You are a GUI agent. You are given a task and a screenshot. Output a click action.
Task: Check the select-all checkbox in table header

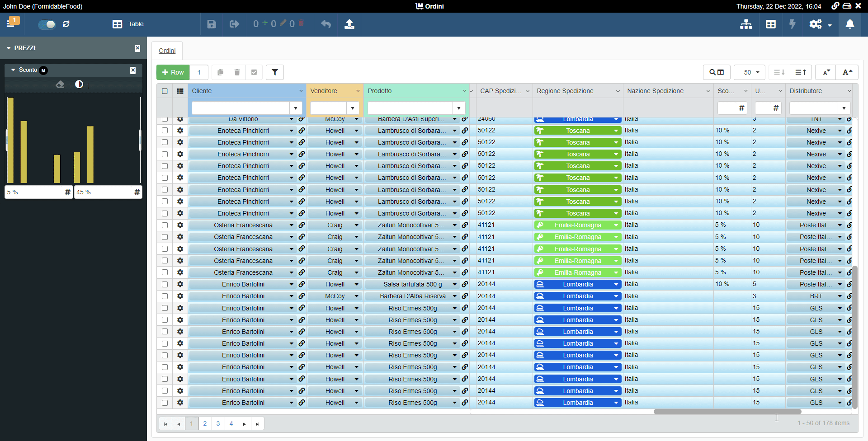165,91
